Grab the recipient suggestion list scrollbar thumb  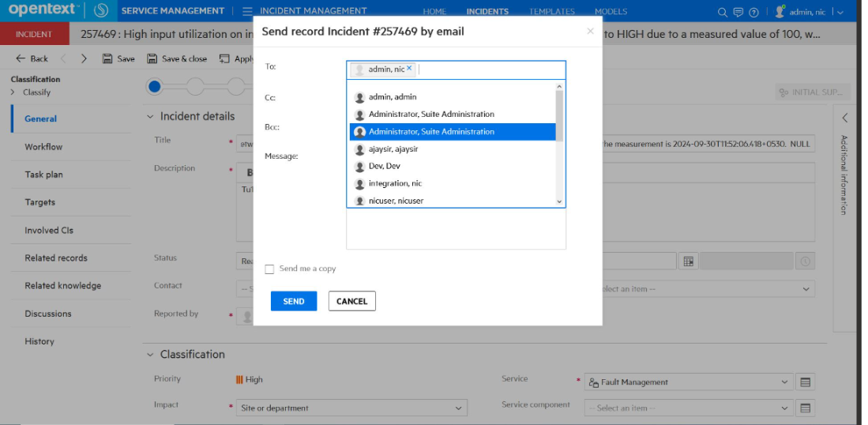click(559, 115)
